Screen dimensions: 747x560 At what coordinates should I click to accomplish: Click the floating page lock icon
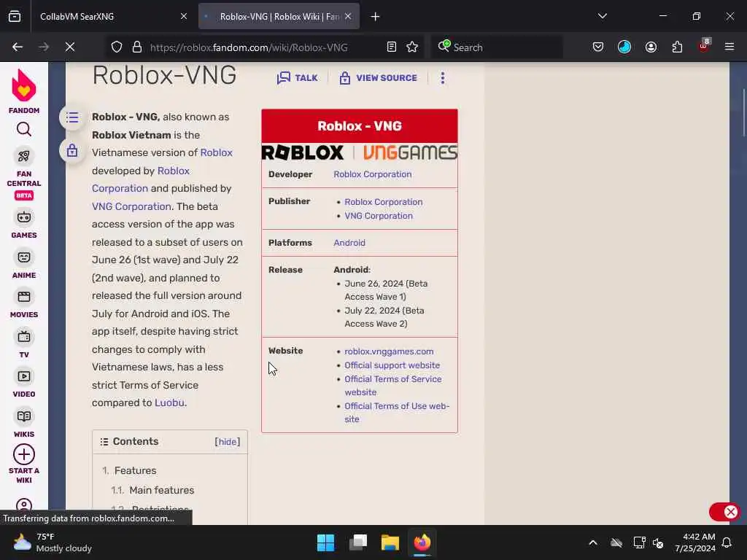pos(72,150)
